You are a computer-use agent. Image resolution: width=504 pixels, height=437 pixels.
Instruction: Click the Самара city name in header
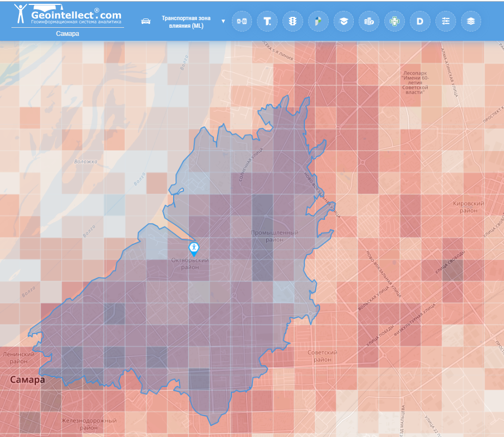[x=67, y=34]
